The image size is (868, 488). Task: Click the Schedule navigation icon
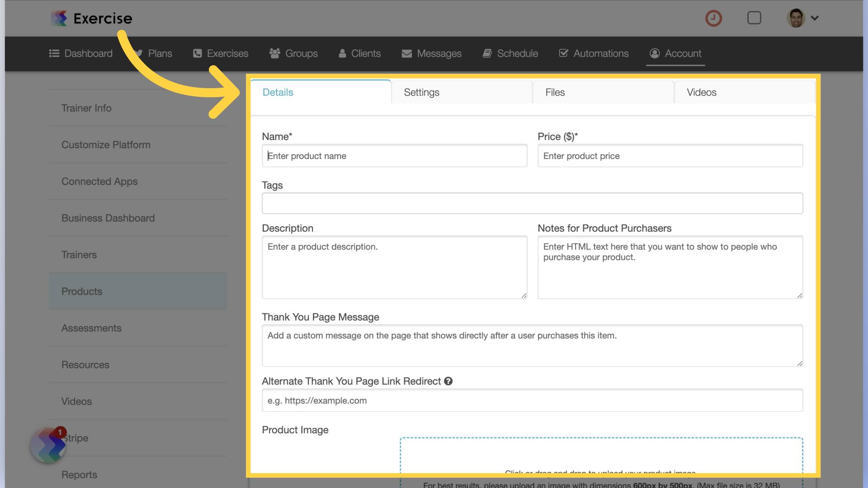pyautogui.click(x=487, y=53)
